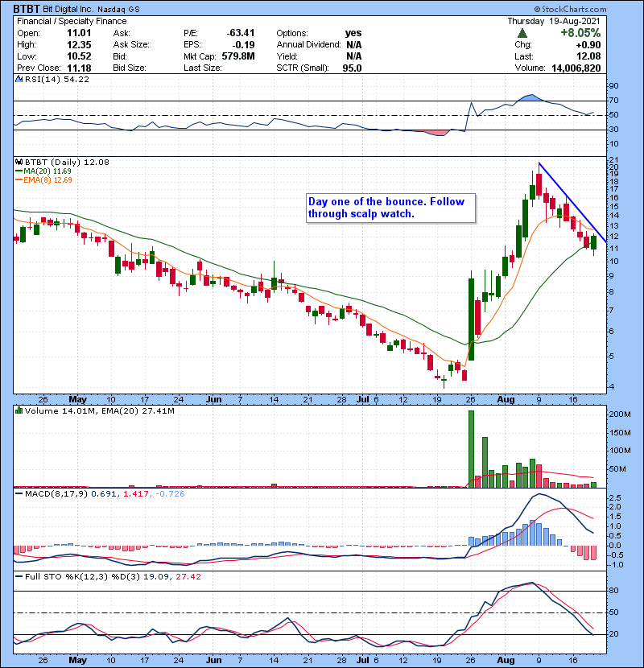This screenshot has height=668, width=644.
Task: Click the Mkt Cap value 579.8M
Action: (x=238, y=56)
